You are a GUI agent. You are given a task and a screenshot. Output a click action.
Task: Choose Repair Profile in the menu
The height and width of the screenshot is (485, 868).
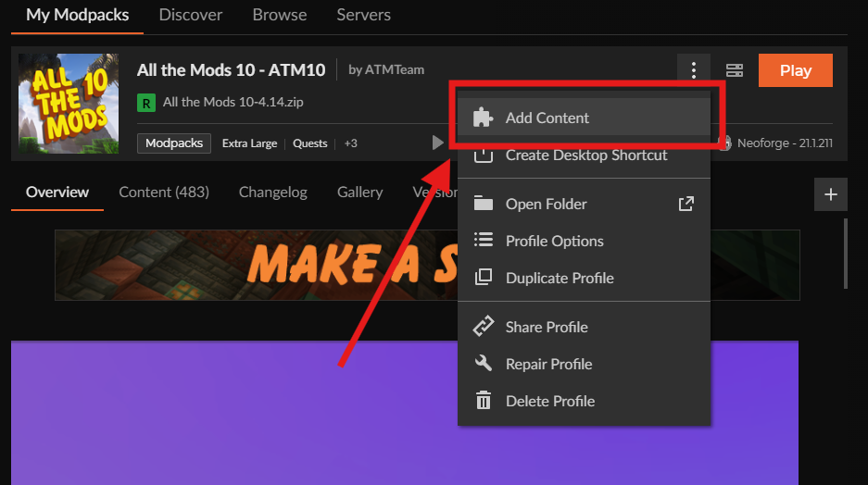(584, 364)
